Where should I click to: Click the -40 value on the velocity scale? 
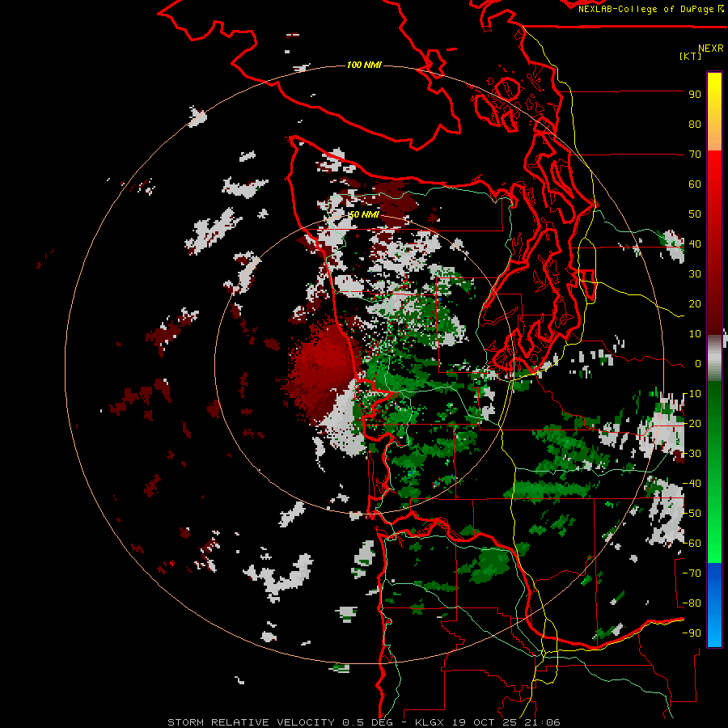pyautogui.click(x=692, y=484)
